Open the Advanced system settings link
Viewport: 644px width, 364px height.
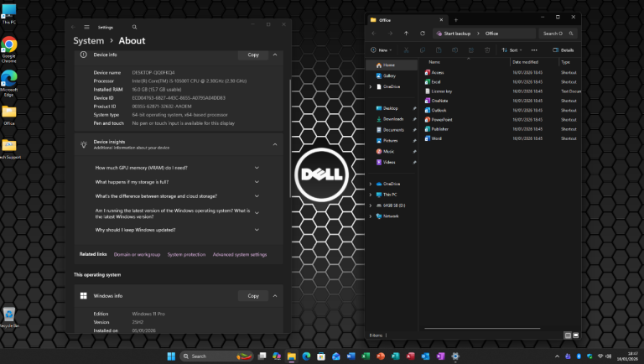pyautogui.click(x=240, y=254)
